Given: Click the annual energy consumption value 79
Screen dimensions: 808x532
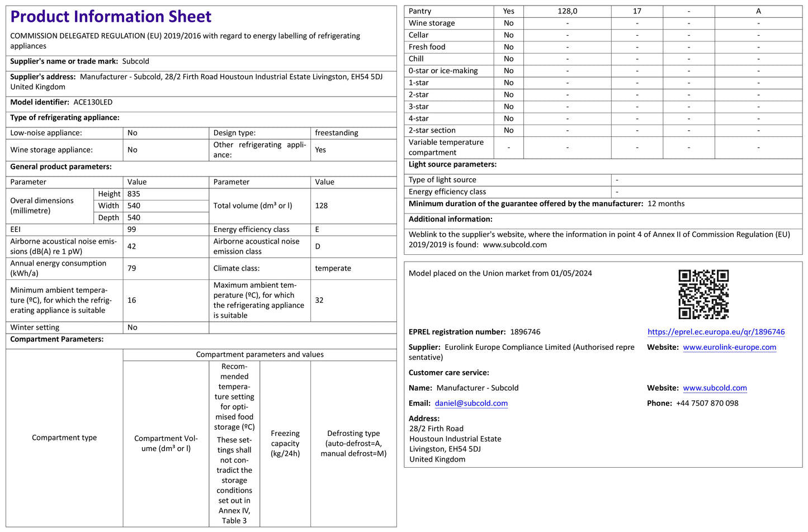Looking at the screenshot, I should click(x=132, y=268).
